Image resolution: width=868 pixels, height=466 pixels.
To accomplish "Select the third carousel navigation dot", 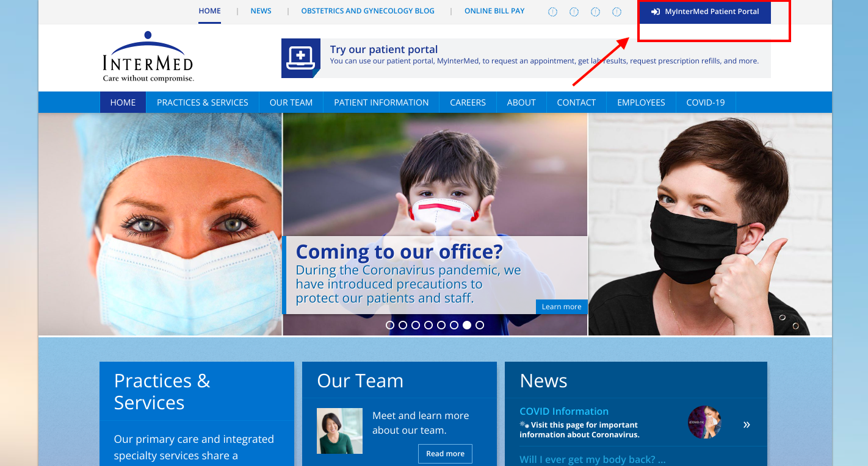I will coord(416,325).
